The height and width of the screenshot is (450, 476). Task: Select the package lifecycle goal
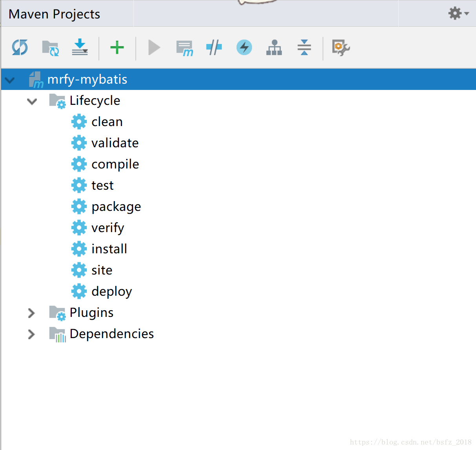coord(116,207)
